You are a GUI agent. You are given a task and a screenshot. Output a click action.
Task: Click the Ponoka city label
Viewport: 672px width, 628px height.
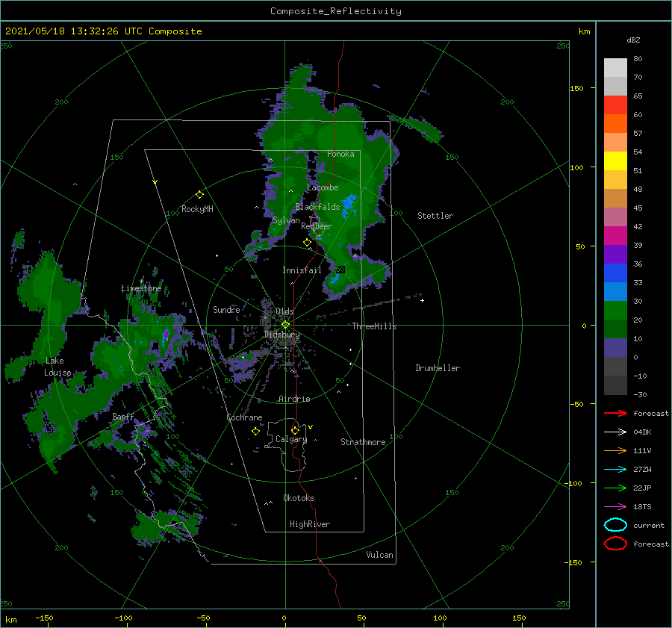pos(340,154)
